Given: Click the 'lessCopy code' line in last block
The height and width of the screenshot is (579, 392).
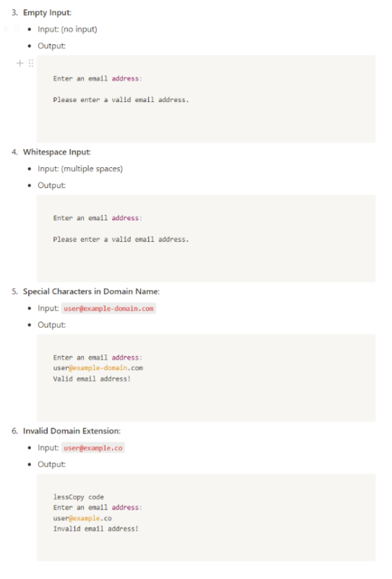Looking at the screenshot, I should click(79, 497).
